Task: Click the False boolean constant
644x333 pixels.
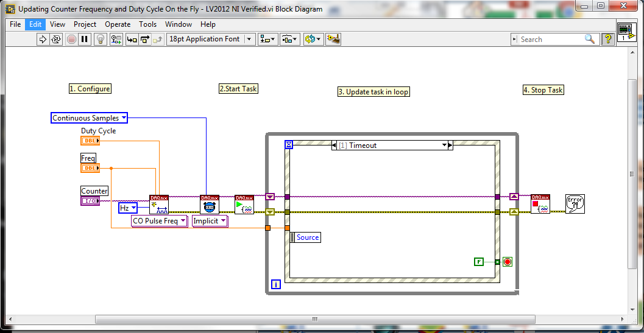Action: tap(479, 262)
